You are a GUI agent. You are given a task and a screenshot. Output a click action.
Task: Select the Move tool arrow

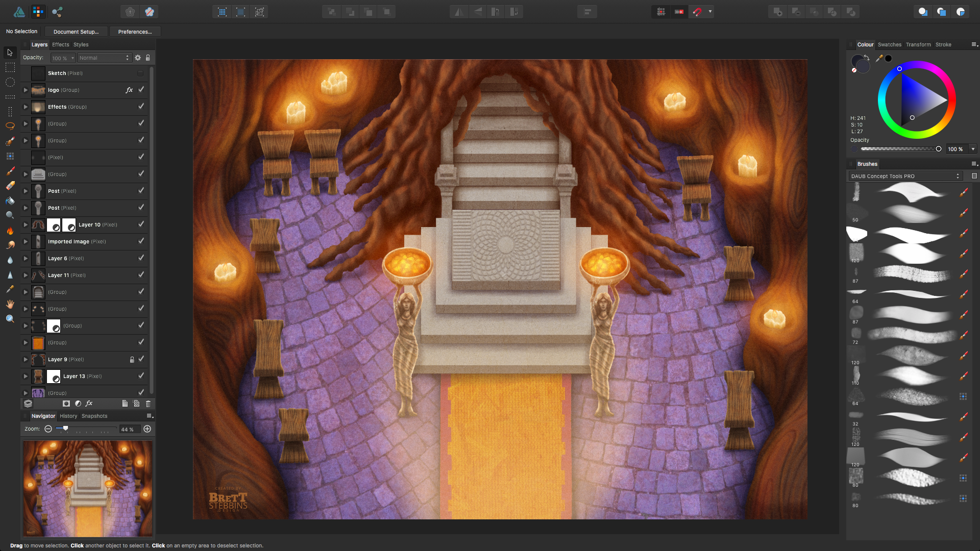tap(10, 53)
